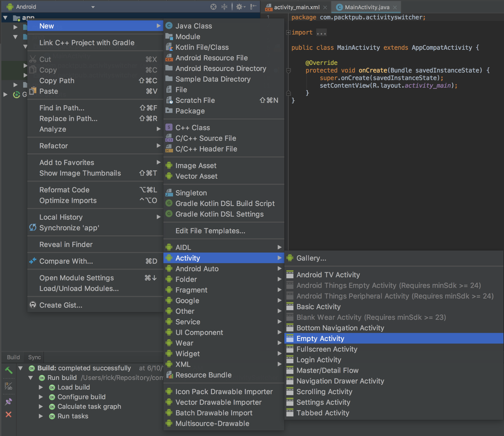Select Android Resource Directory

(224, 68)
